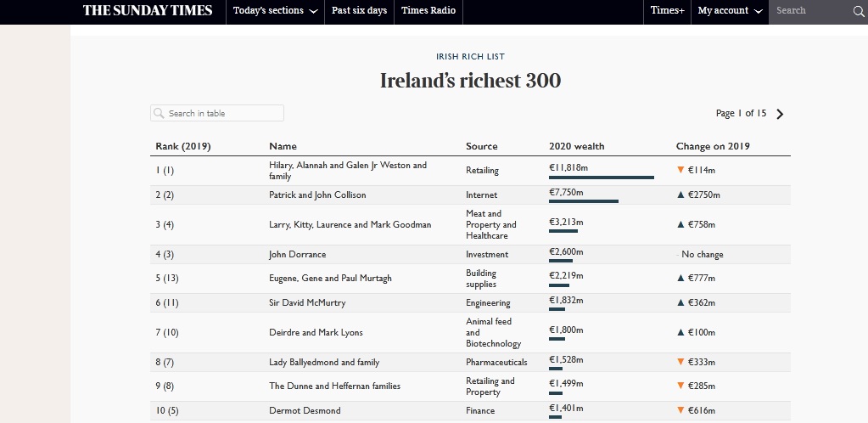Click the up arrow beside €100m
Screen dimensions: 868x423
[x=680, y=333]
